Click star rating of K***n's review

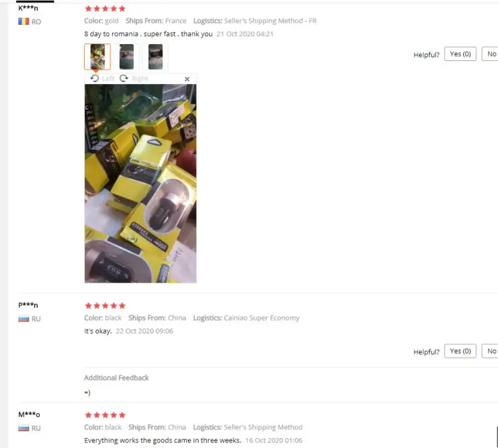pyautogui.click(x=105, y=9)
